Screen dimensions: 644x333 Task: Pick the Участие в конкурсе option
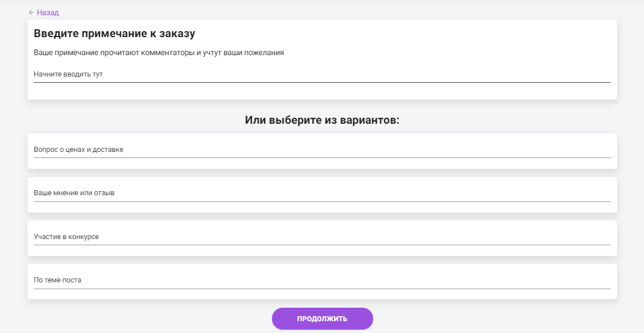(x=322, y=238)
